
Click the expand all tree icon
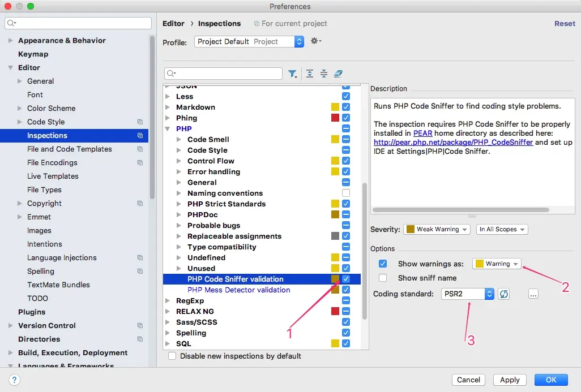[x=310, y=74]
